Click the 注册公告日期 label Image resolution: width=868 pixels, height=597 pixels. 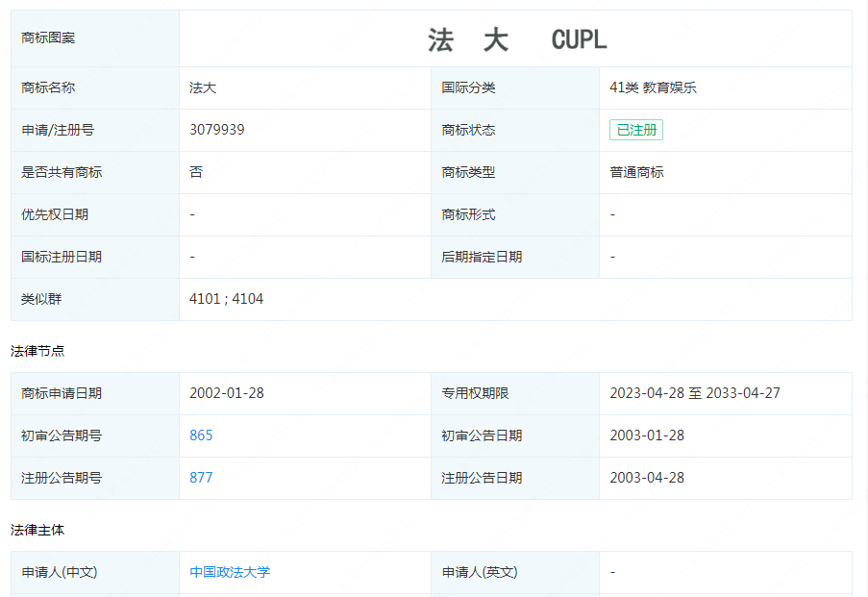[482, 478]
